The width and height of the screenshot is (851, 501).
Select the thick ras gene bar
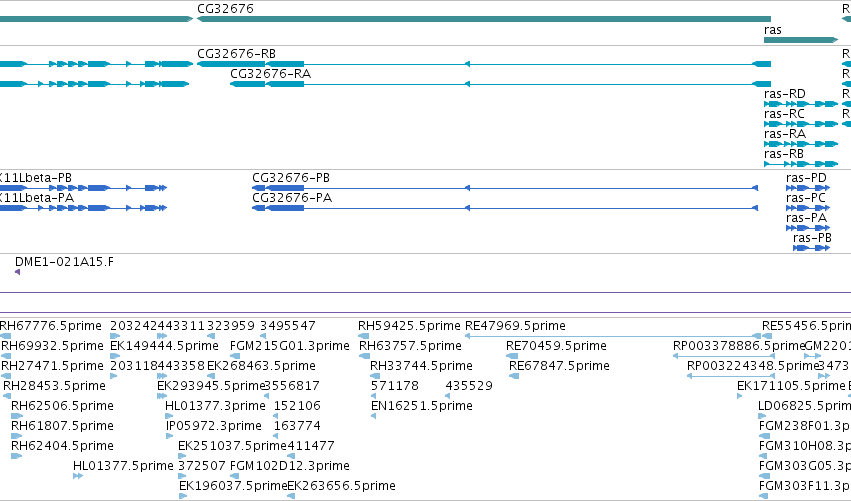click(x=801, y=40)
